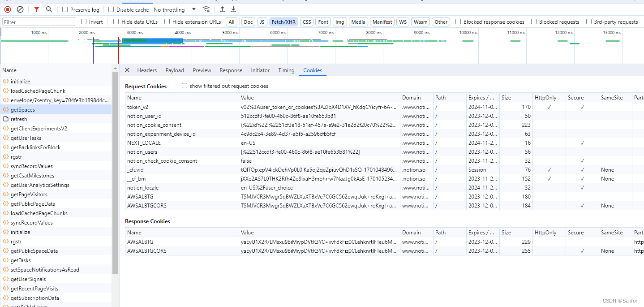The height and width of the screenshot is (307, 644).
Task: Click the network conditions Wi-Fi icon
Action: [x=206, y=9]
